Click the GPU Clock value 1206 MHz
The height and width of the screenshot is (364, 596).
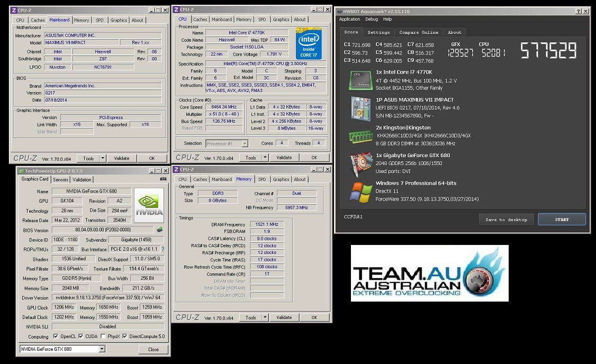(x=64, y=307)
